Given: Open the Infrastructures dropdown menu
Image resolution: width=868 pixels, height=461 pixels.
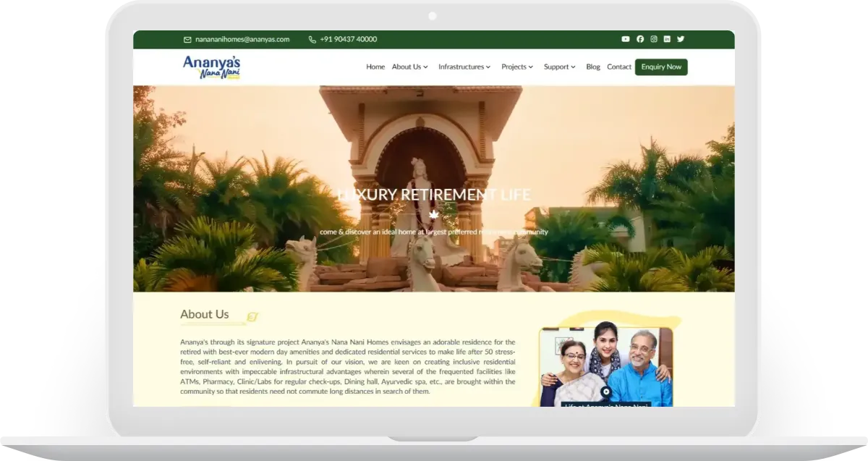Looking at the screenshot, I should coord(464,67).
